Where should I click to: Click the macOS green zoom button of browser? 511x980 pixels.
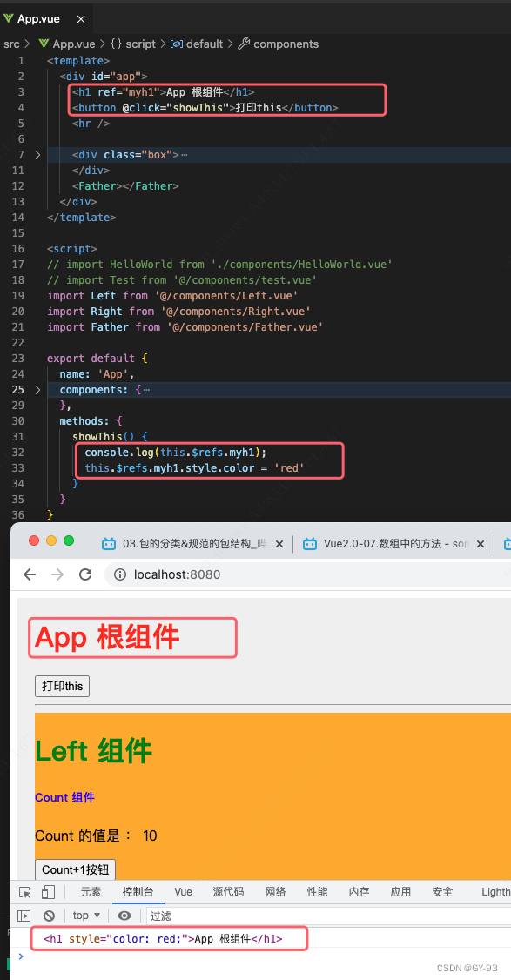[x=69, y=540]
